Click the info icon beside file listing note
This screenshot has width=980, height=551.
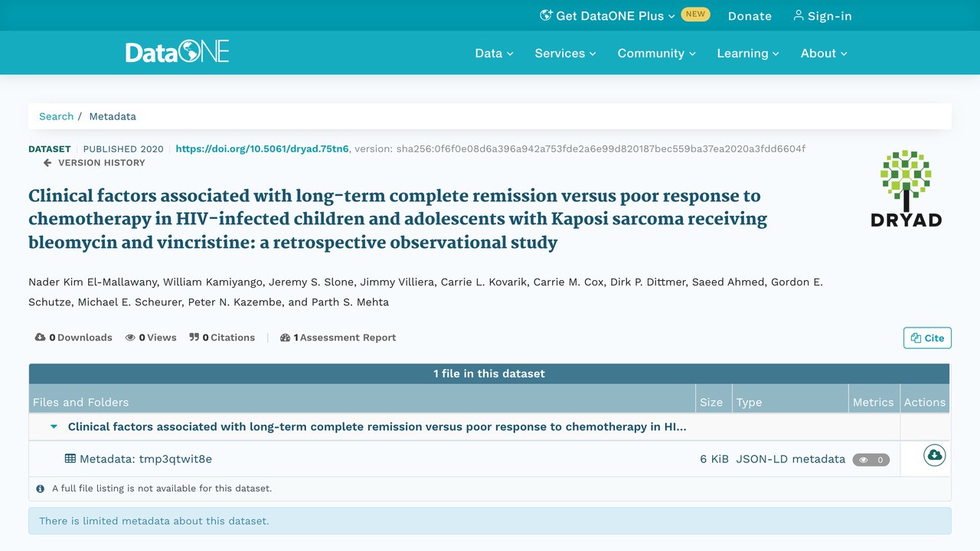pos(41,488)
